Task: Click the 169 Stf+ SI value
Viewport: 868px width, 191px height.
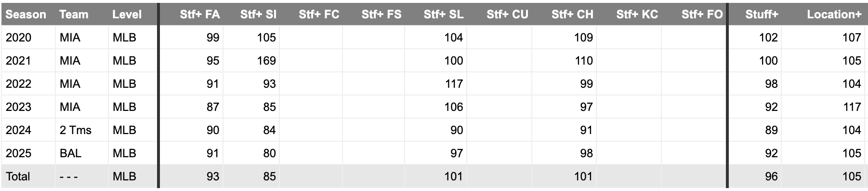Action: 266,61
